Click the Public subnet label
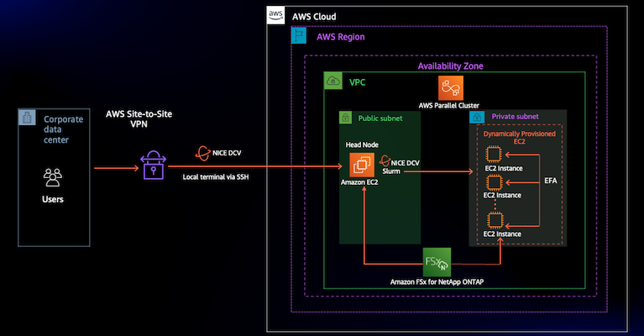 (x=380, y=118)
